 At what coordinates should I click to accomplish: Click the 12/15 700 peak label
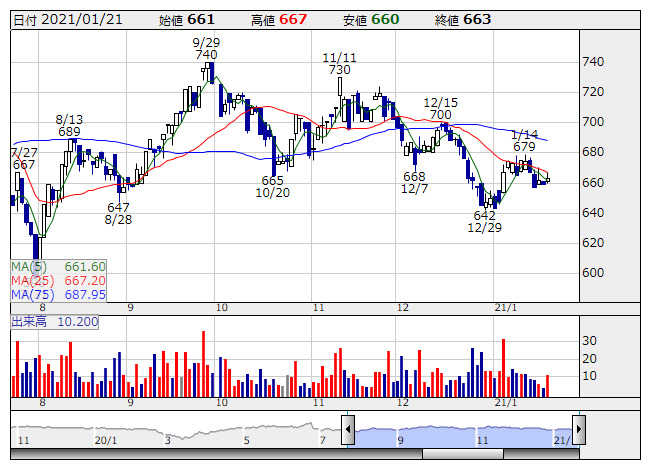click(441, 109)
